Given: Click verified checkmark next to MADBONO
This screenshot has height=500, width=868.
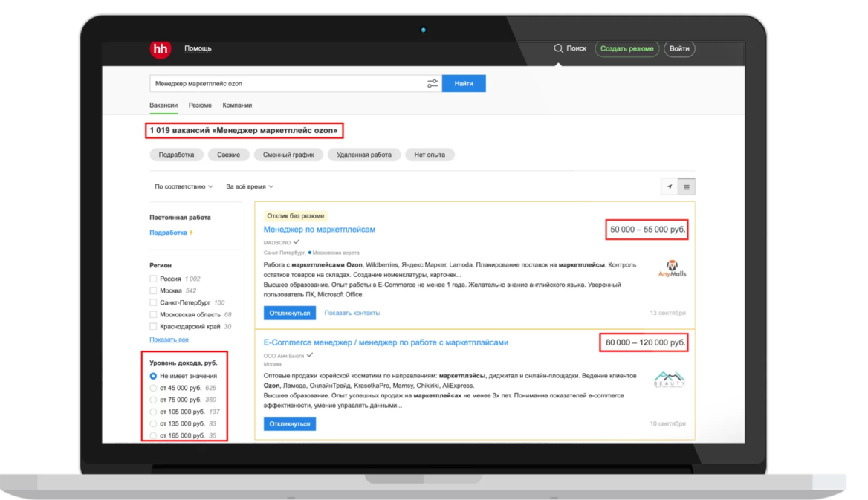Looking at the screenshot, I should click(x=297, y=242).
